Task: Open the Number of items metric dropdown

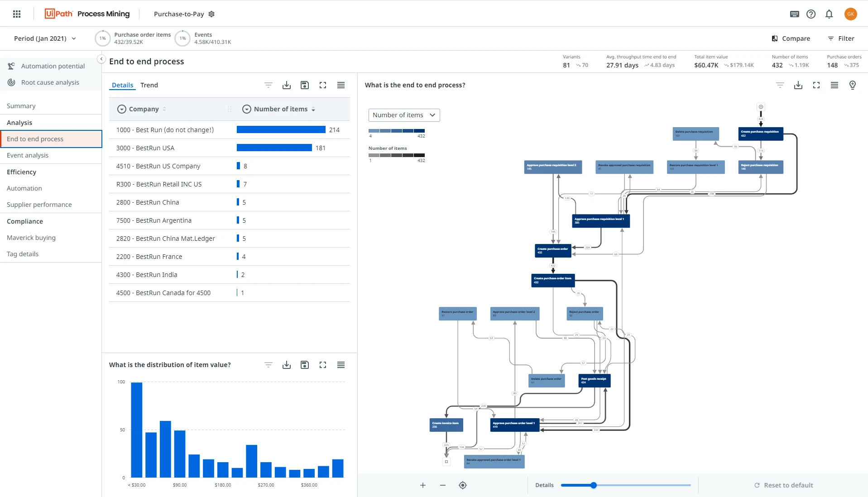Action: point(404,115)
